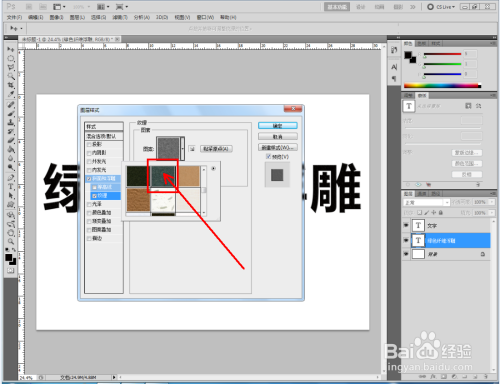Select the Polygonal Lasso tool
Viewport: 500px width, 384px height.
(11, 68)
